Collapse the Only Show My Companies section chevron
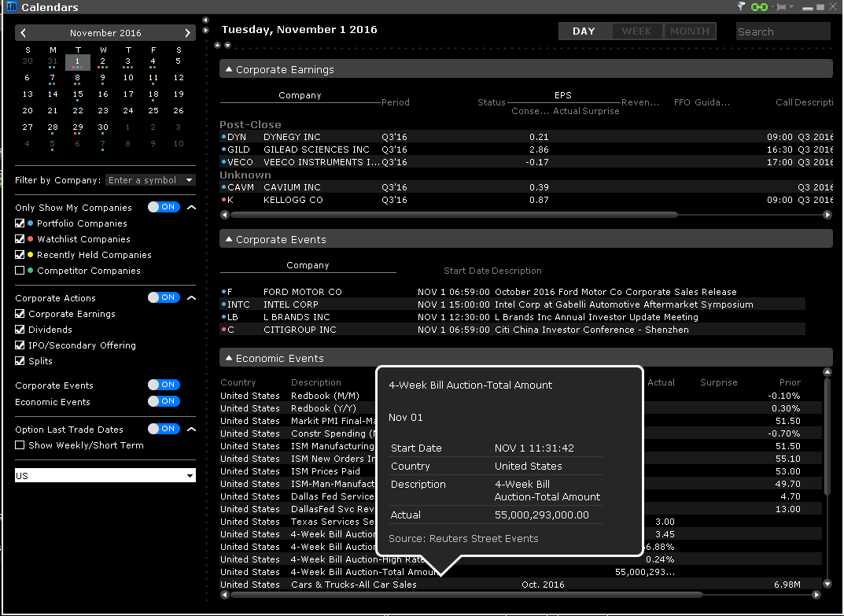The height and width of the screenshot is (616, 844). 191,208
